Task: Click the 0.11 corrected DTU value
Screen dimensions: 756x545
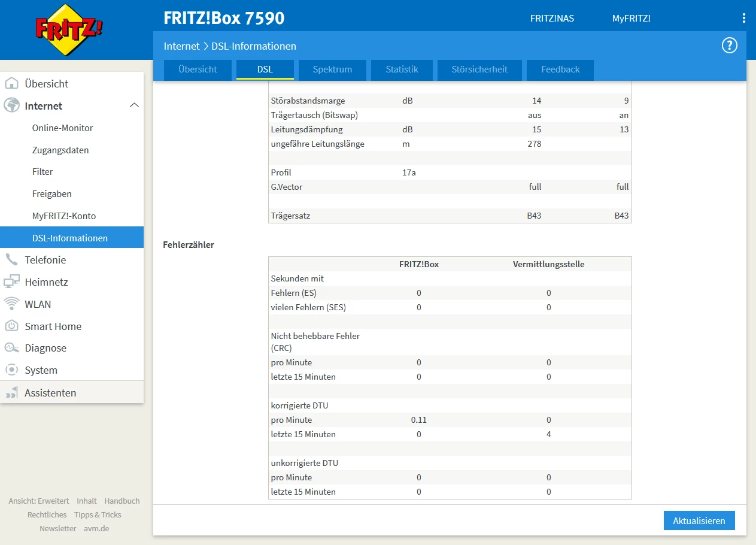Action: click(419, 420)
